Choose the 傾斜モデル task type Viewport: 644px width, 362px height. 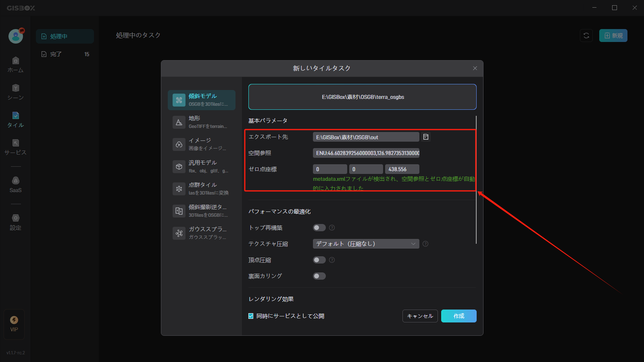point(202,100)
